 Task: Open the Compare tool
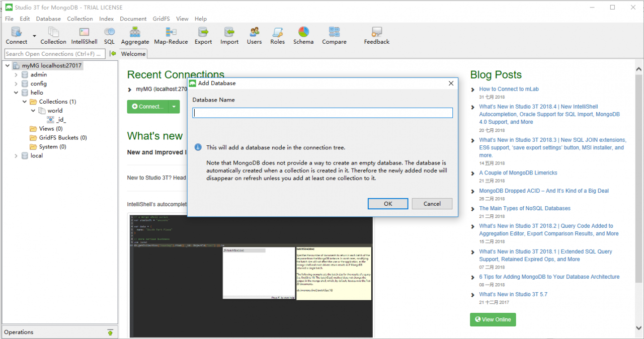(x=334, y=35)
